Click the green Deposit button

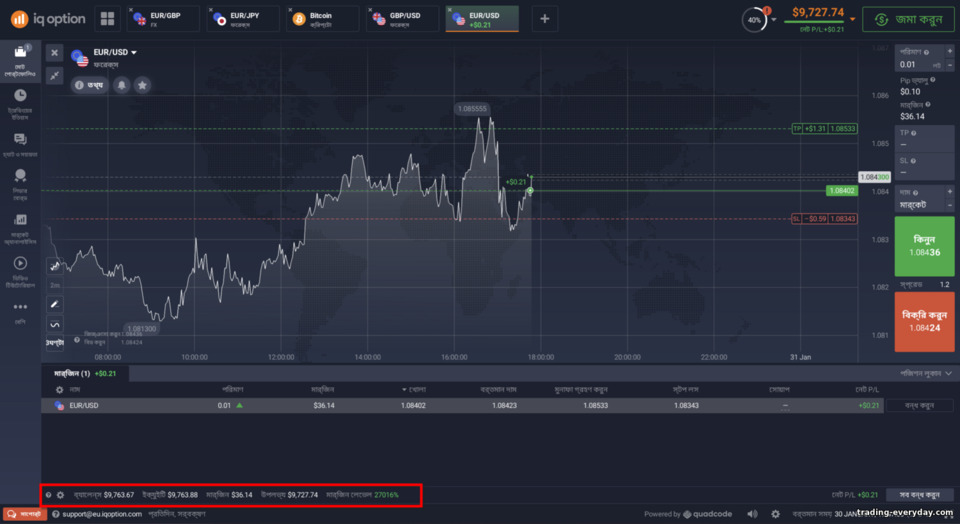click(x=909, y=20)
